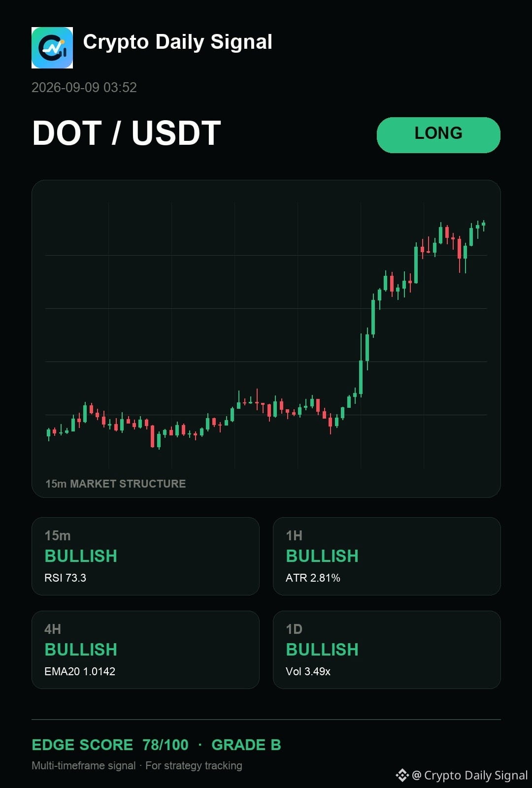Click the EMA20 1.0142 value
The image size is (532, 788).
point(80,671)
